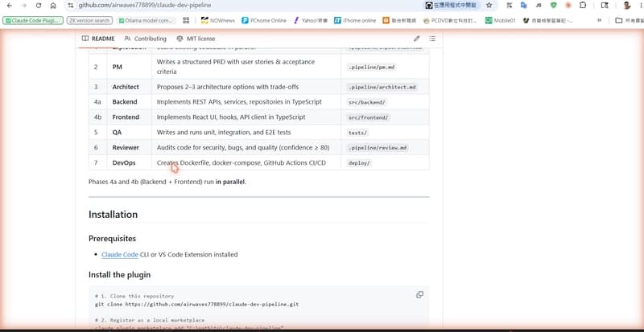The height and width of the screenshot is (332, 644).
Task: Open the PChome Online bookmark
Action: 264,20
